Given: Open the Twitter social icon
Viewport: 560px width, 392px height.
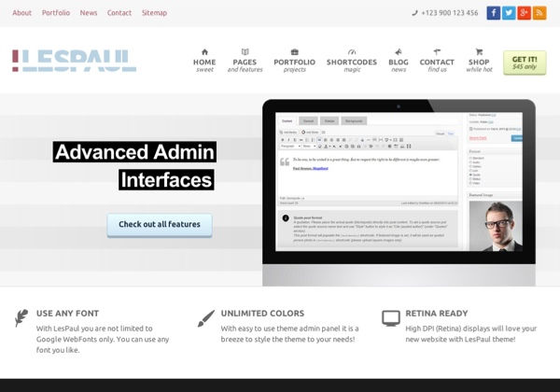Looking at the screenshot, I should click(509, 13).
